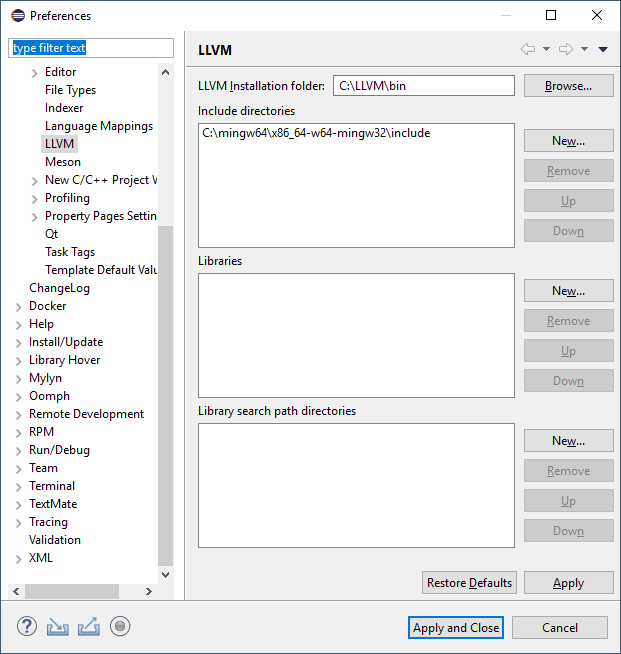Click Browse for LLVM installation folder
Image resolution: width=621 pixels, height=654 pixels.
[x=568, y=86]
